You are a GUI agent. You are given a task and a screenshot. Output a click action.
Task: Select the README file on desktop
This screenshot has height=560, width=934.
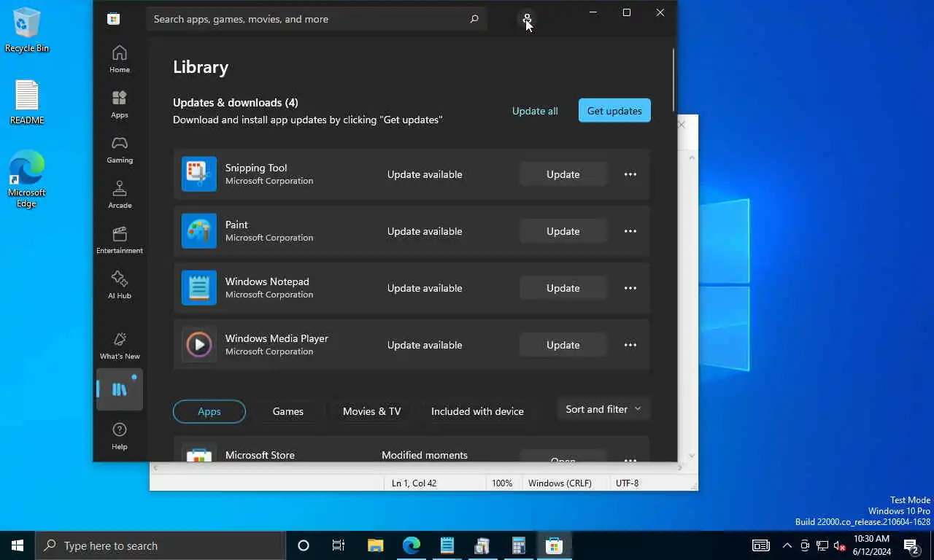27,102
